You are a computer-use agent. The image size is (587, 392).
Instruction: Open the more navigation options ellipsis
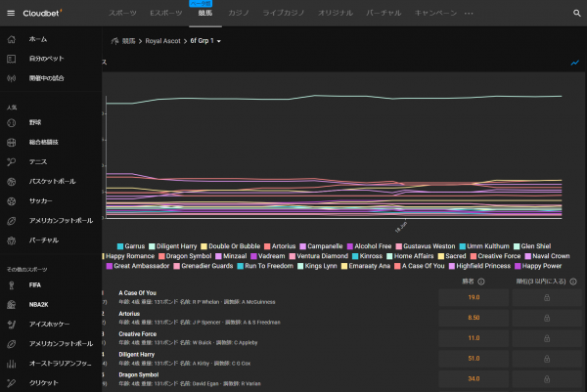(469, 13)
